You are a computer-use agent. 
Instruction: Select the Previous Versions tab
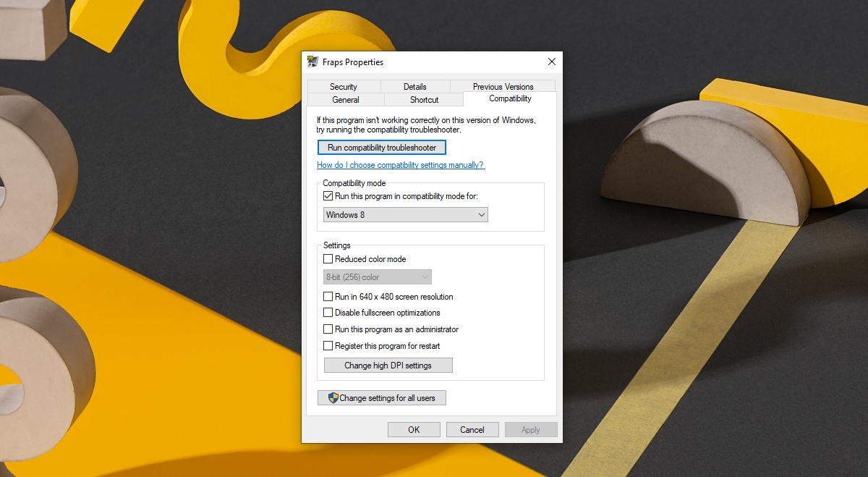[503, 87]
